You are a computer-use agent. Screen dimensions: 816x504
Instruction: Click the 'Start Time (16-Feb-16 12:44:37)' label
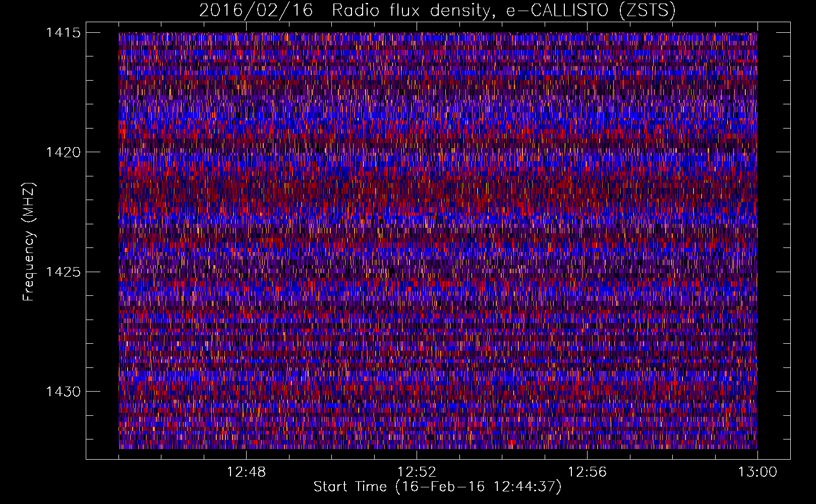[437, 487]
